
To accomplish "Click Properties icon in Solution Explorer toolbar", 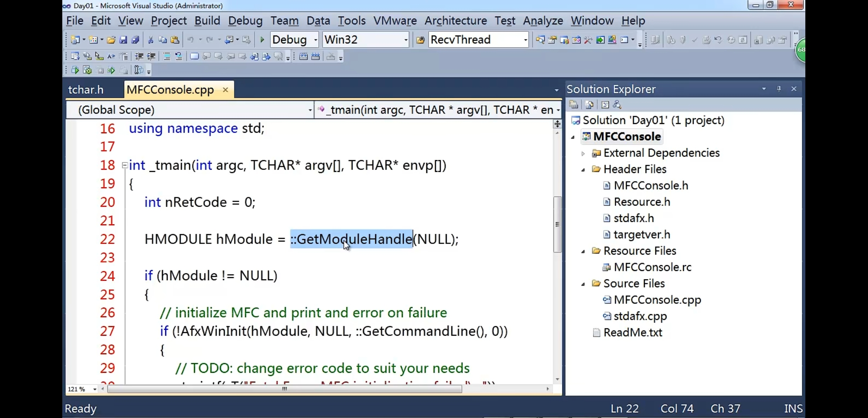I will tap(574, 105).
